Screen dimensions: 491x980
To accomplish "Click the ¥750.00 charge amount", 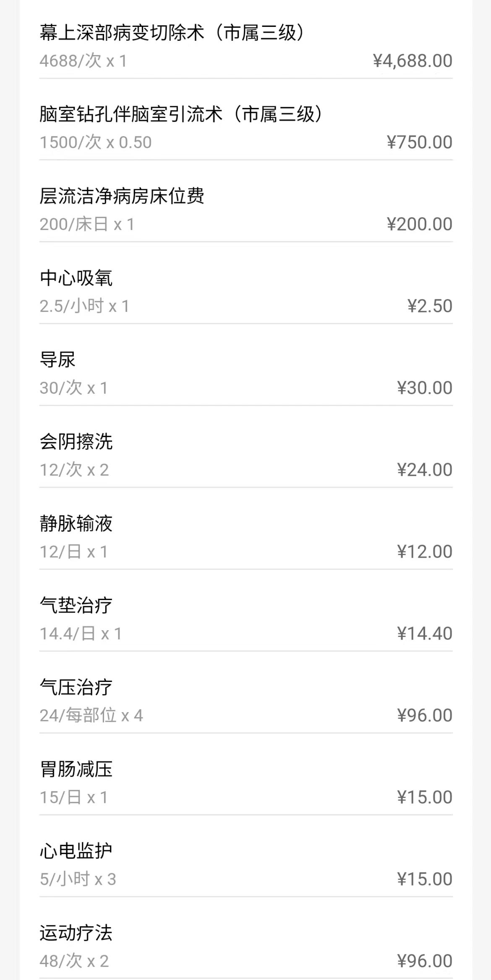I will click(x=419, y=142).
